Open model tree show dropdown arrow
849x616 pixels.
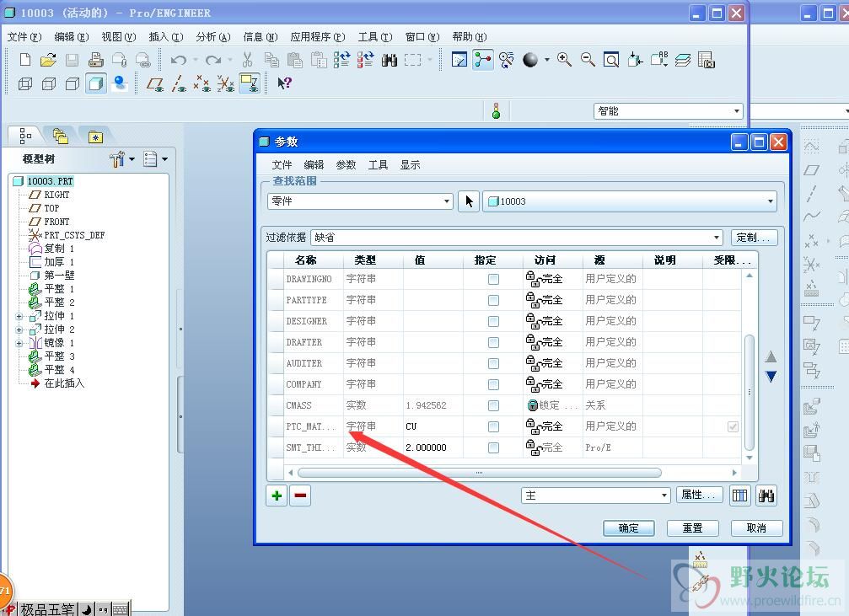point(164,159)
